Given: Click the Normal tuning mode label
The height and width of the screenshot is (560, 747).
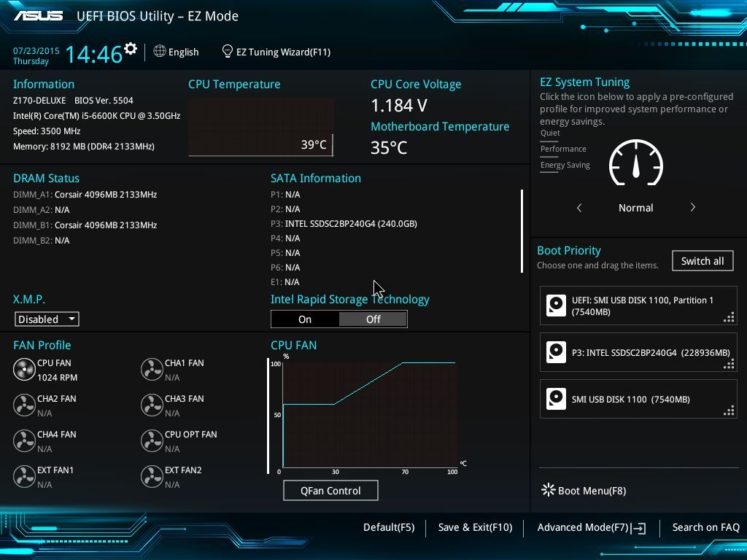Looking at the screenshot, I should [x=635, y=208].
